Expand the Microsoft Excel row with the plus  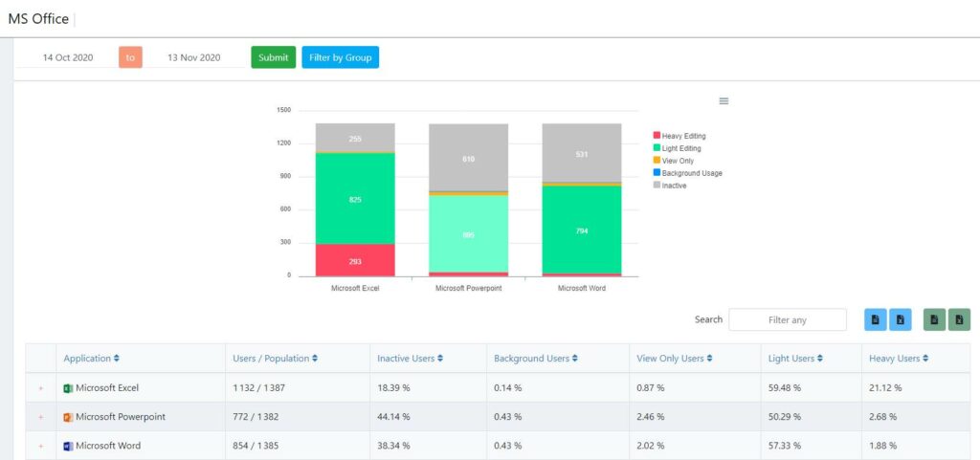click(x=41, y=388)
